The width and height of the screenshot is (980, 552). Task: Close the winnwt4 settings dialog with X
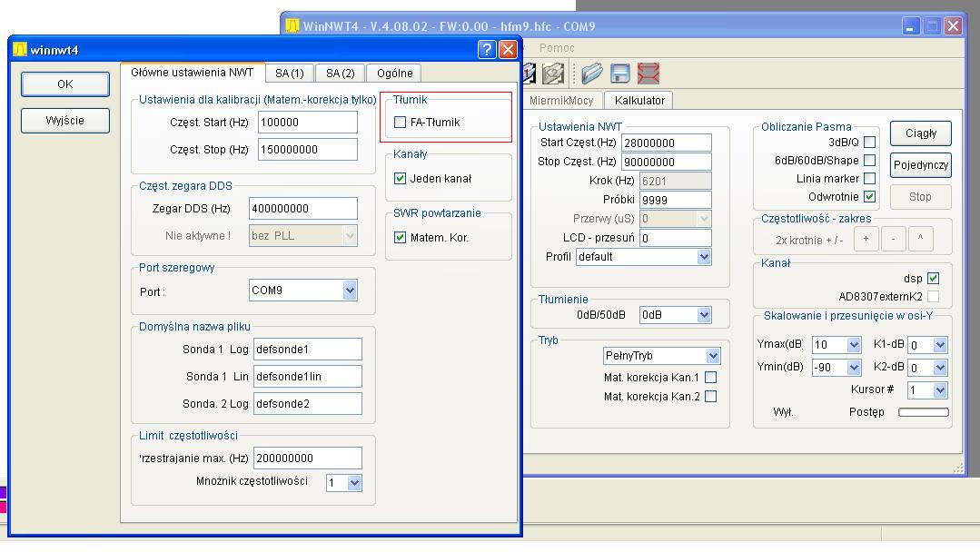coord(509,50)
